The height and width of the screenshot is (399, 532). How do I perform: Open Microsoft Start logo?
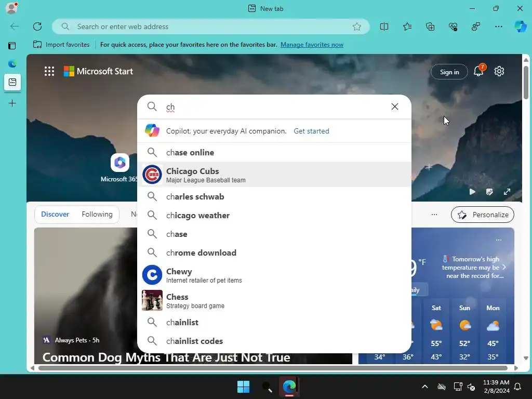click(x=98, y=71)
